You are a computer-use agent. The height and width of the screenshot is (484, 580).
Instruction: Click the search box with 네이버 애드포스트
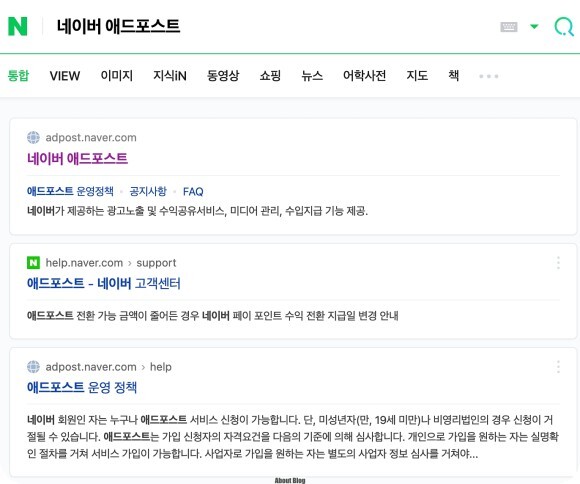(118, 26)
